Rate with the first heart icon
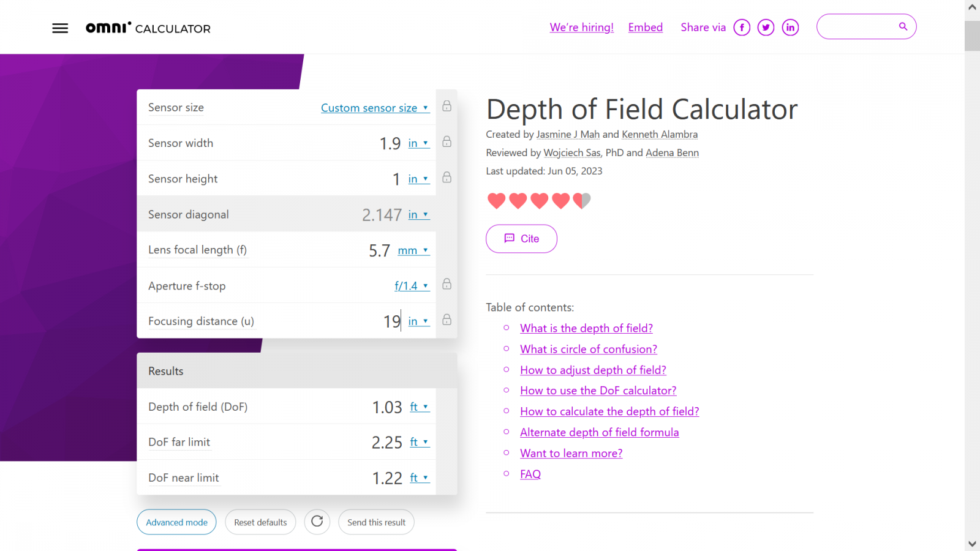The width and height of the screenshot is (980, 551). [496, 200]
